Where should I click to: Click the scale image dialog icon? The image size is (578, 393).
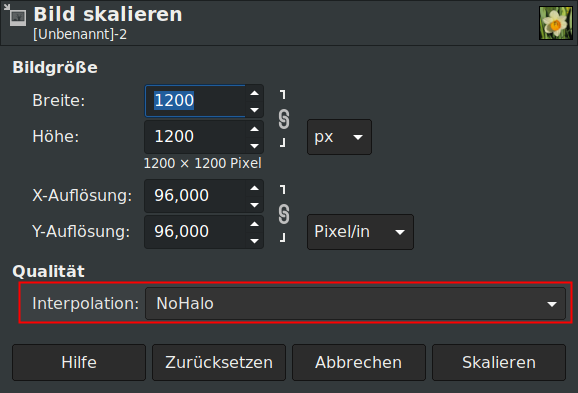tap(15, 15)
